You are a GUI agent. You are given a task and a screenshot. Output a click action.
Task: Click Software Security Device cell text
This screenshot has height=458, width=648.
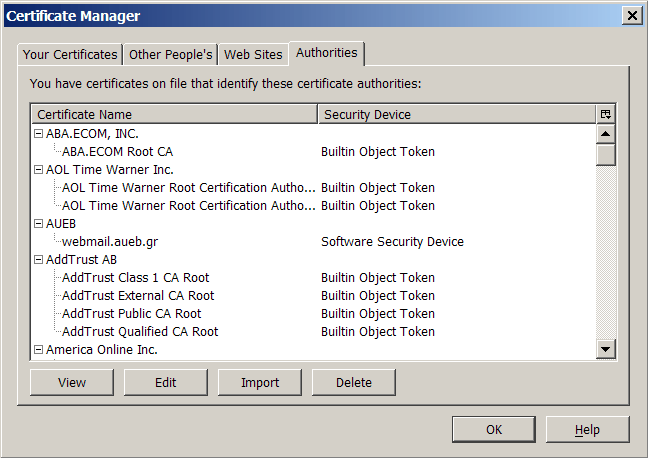click(x=392, y=241)
